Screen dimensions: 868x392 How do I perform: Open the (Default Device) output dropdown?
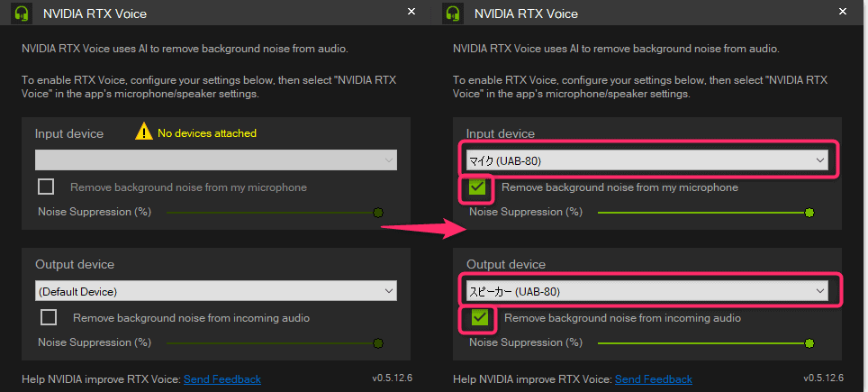[216, 291]
